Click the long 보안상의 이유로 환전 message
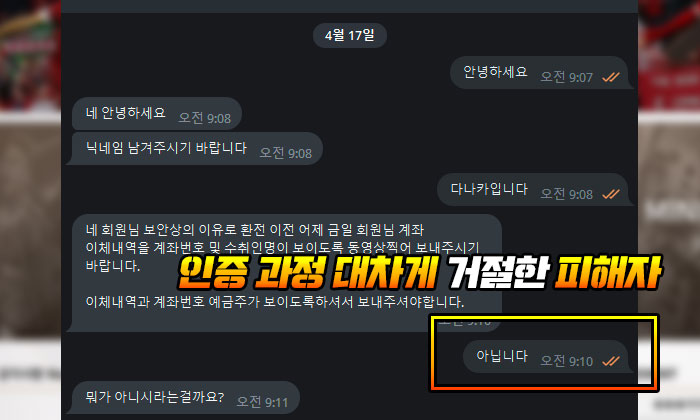This screenshot has height=420, width=700. 287,273
